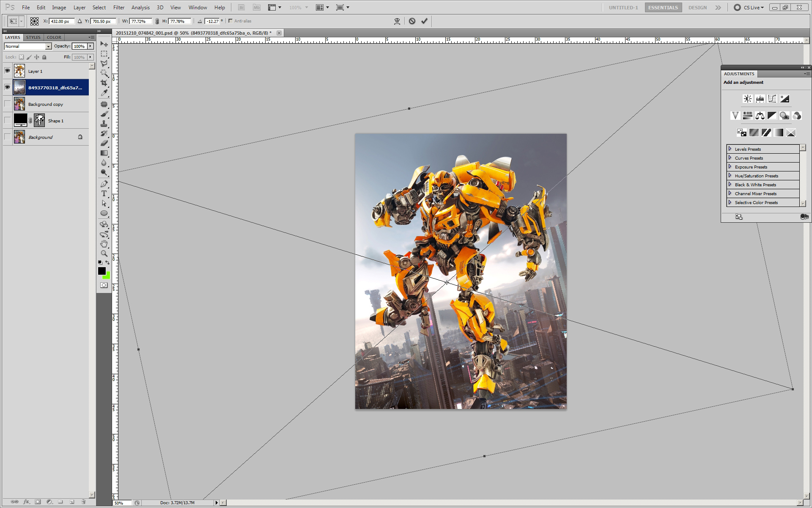Select the Brush tool

[x=104, y=114]
